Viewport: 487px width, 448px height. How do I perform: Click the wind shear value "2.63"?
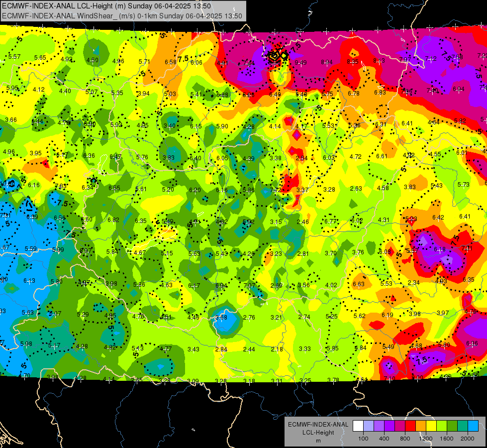356,188
